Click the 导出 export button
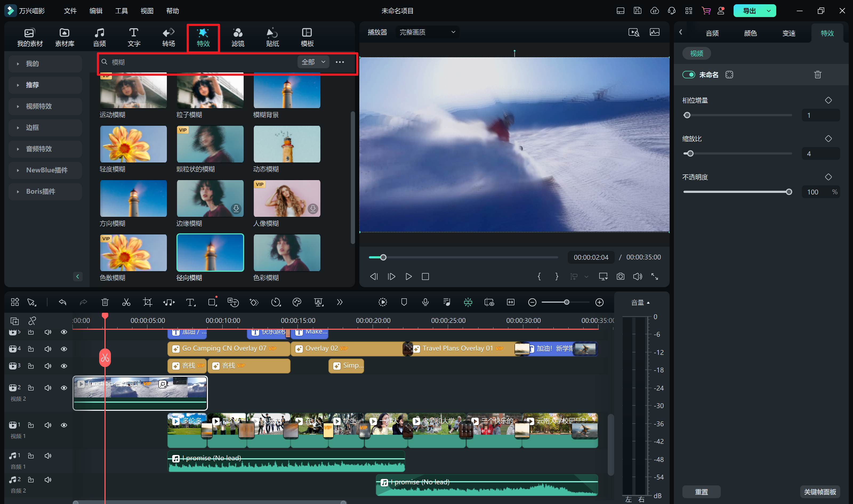The height and width of the screenshot is (504, 853). click(x=749, y=11)
